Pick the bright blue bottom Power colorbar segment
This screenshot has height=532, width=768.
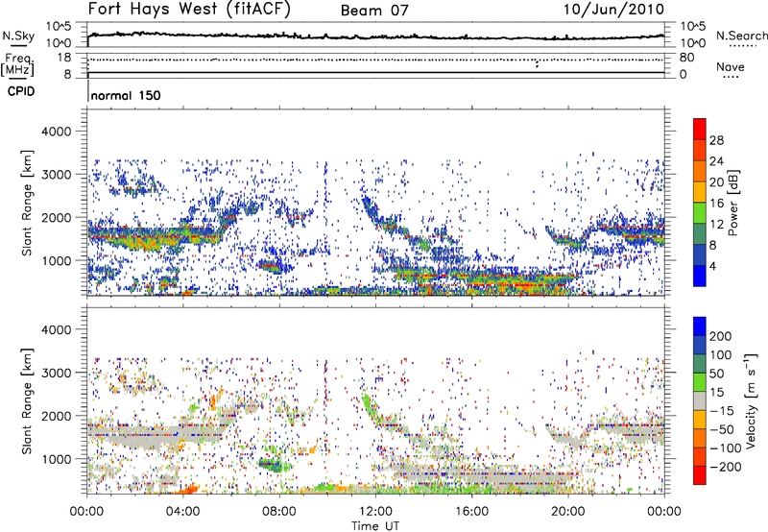click(700, 276)
